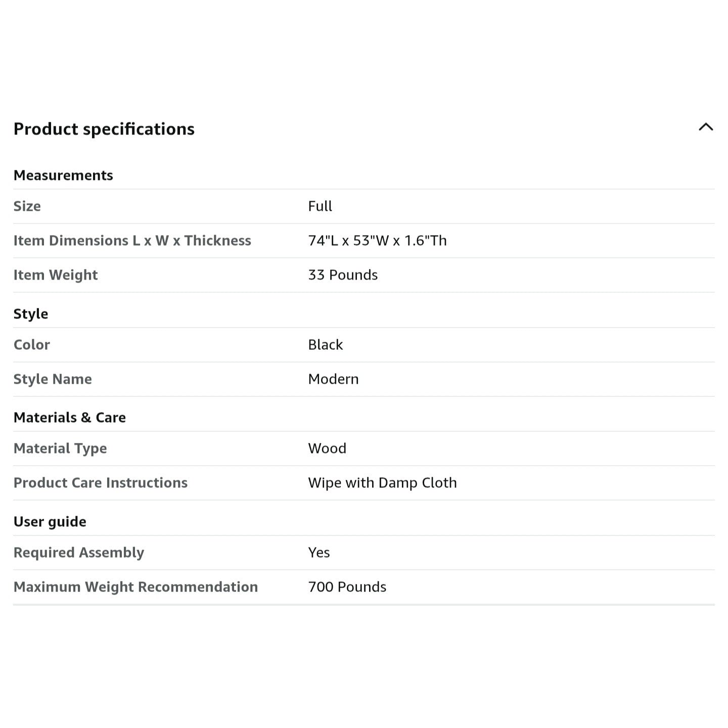The width and height of the screenshot is (728, 728).
Task: Select the 700 Pounds maximum weight value
Action: [x=347, y=587]
